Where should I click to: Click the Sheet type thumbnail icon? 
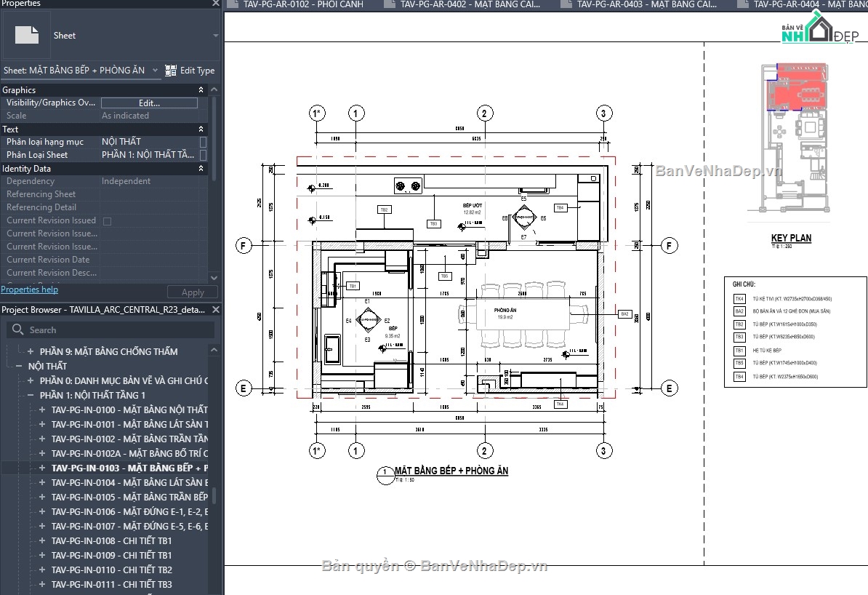point(27,35)
